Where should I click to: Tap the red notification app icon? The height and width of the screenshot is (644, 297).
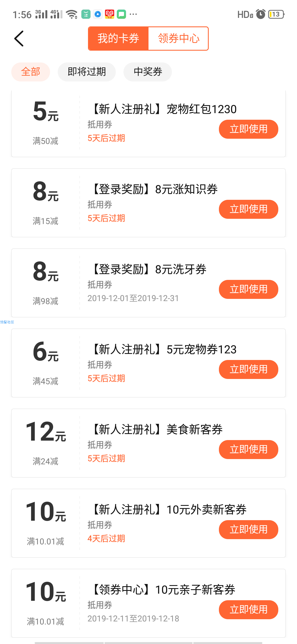pyautogui.click(x=109, y=14)
